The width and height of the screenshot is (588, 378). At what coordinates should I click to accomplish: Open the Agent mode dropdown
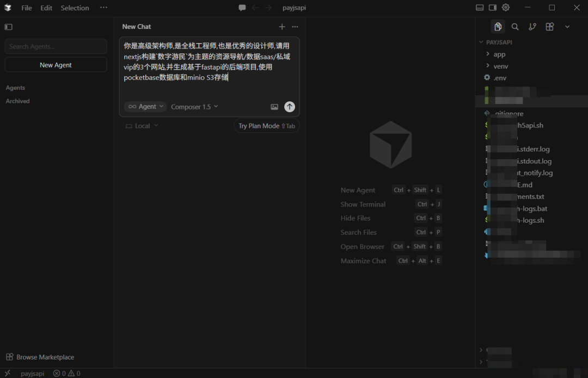click(x=145, y=107)
